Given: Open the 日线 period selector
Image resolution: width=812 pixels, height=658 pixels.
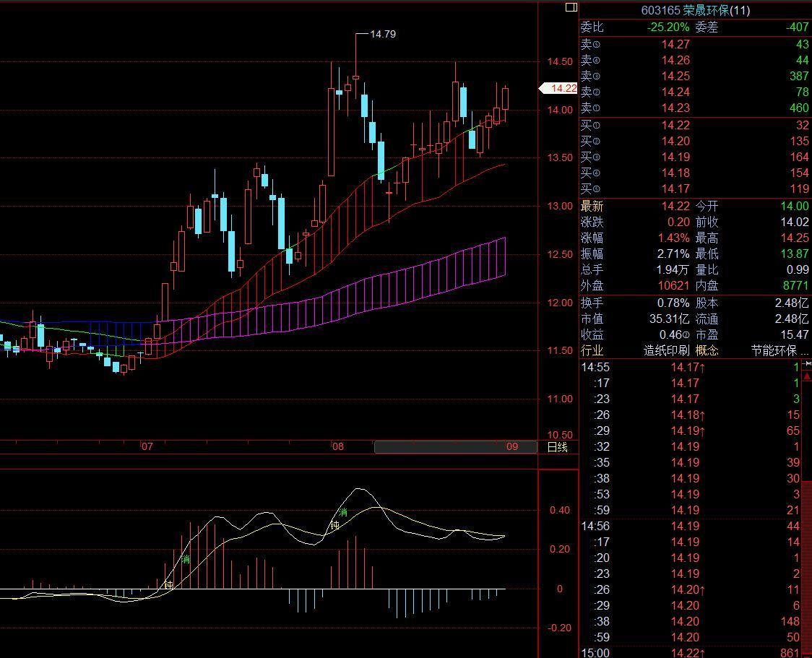Looking at the screenshot, I should [x=557, y=447].
